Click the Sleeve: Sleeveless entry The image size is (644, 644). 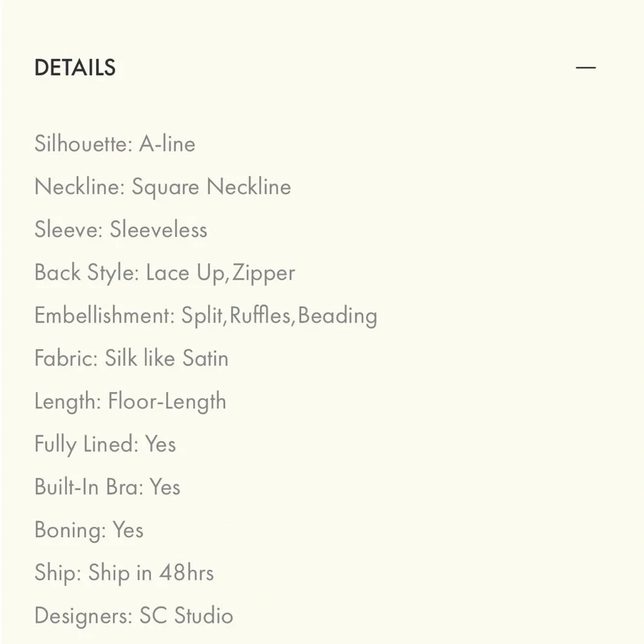121,229
